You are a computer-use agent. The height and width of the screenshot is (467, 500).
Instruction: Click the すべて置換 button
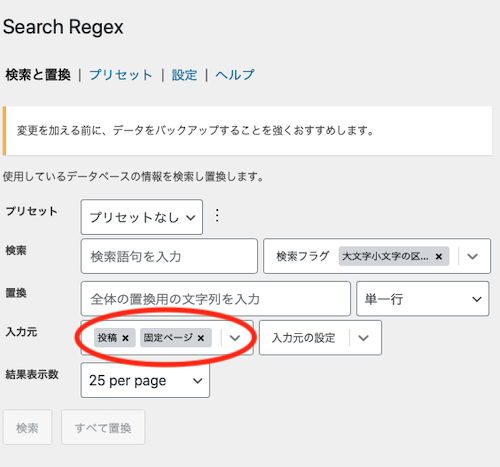103,427
